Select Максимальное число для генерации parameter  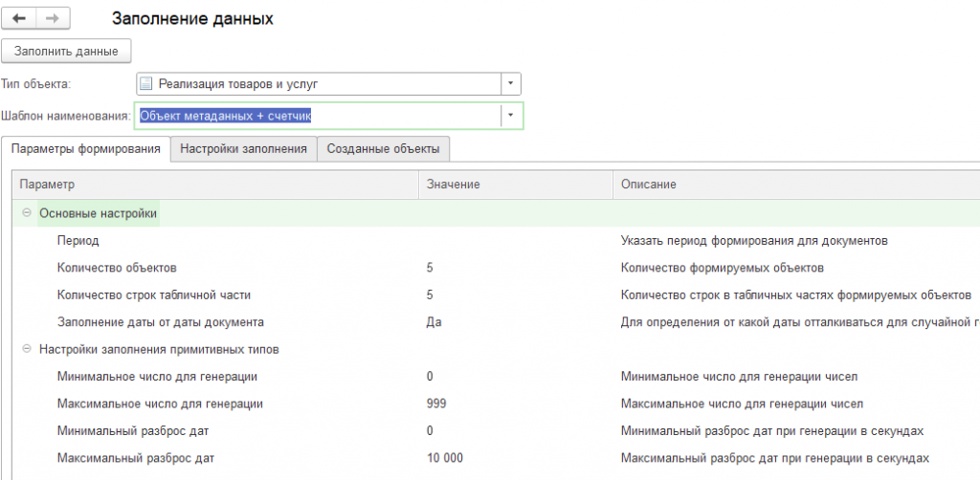(x=160, y=404)
